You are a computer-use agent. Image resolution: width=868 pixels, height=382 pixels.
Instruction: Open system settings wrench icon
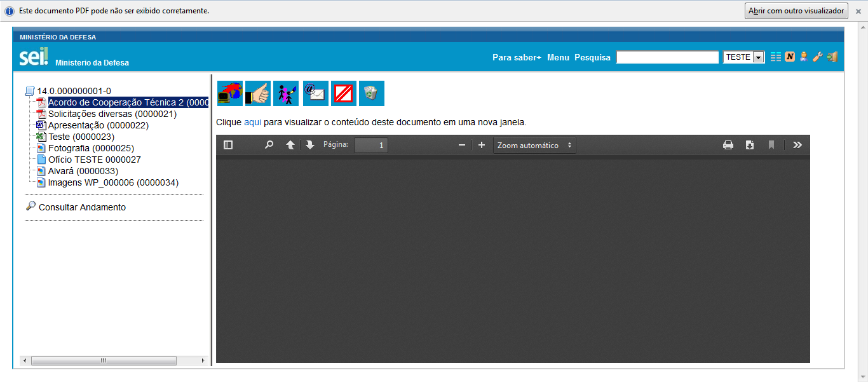(x=818, y=57)
